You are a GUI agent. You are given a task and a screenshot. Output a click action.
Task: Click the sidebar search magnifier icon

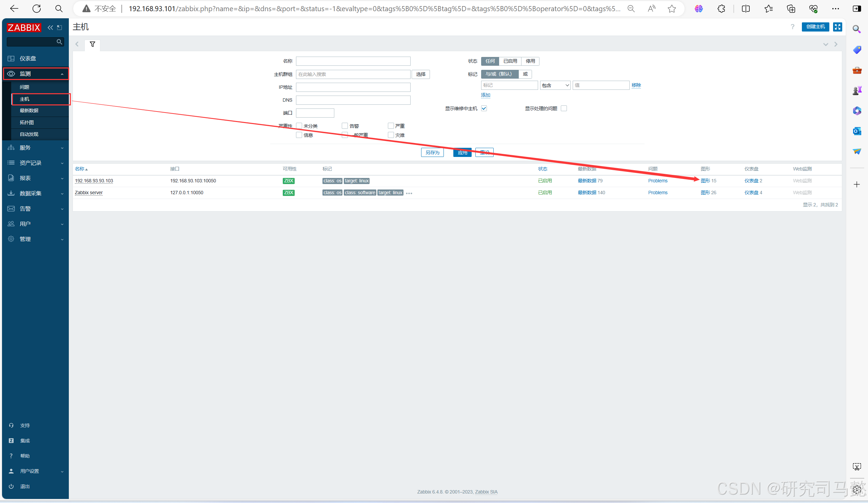pyautogui.click(x=59, y=42)
